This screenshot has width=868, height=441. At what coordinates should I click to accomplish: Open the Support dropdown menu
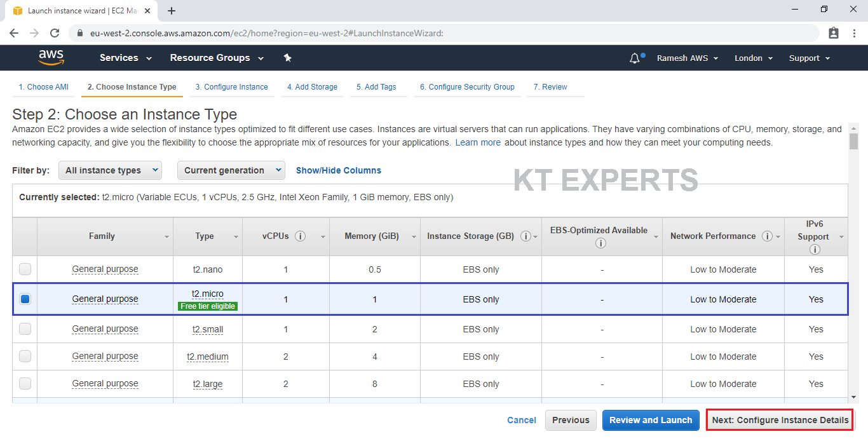click(x=810, y=58)
